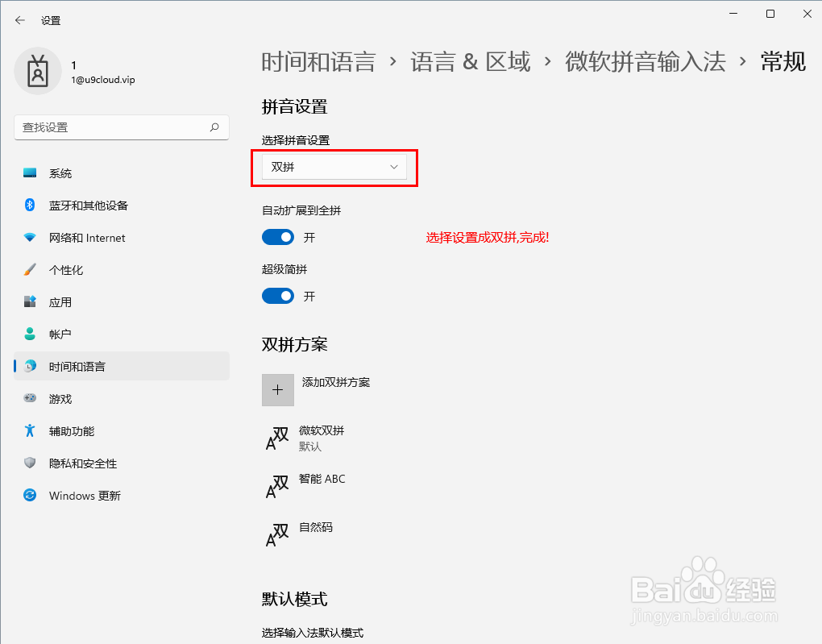Image resolution: width=822 pixels, height=644 pixels.
Task: Open 应用 settings
Action: 122,302
